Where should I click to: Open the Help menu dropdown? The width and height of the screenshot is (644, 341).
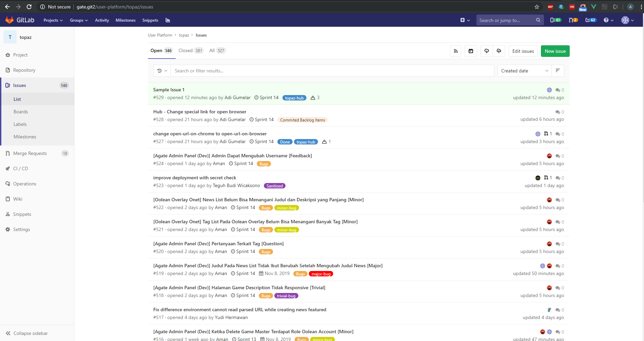tap(608, 20)
